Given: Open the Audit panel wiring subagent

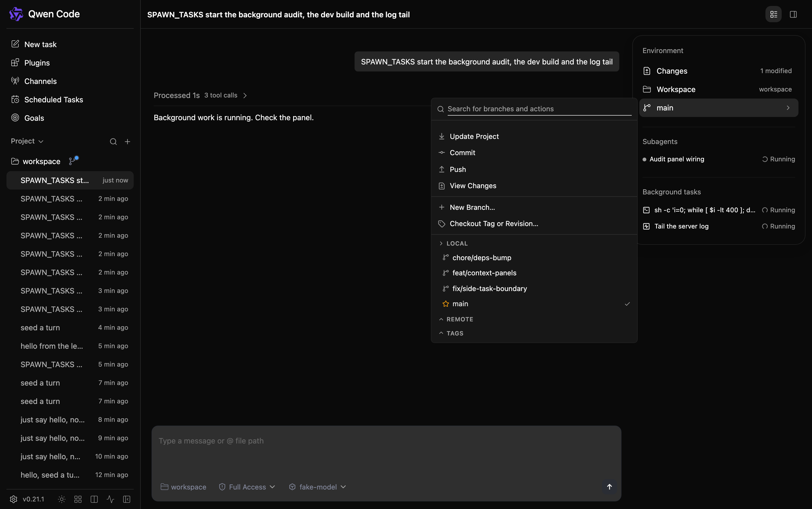Looking at the screenshot, I should click(718, 159).
